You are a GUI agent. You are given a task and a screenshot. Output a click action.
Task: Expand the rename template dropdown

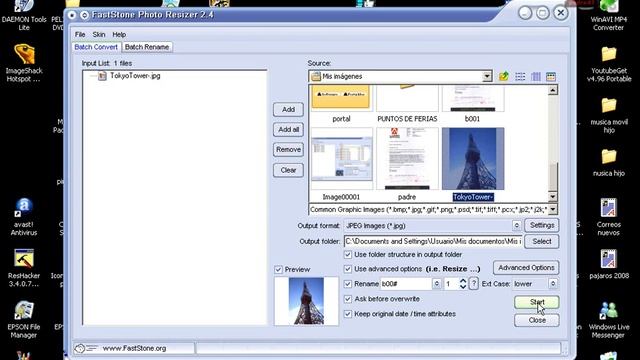click(436, 283)
